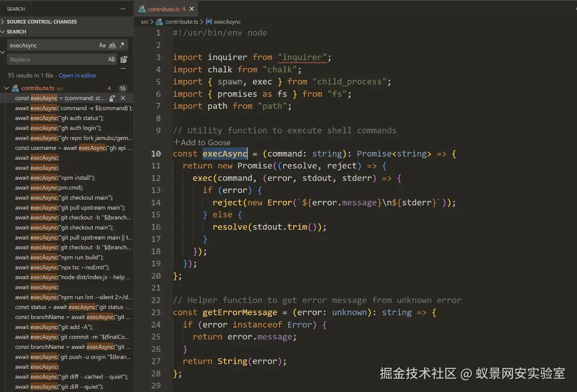Click '// Utility function to execute shell commands'
The width and height of the screenshot is (577, 392).
(x=284, y=130)
